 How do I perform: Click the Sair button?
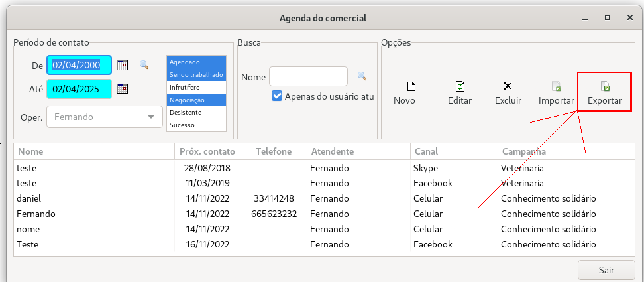606,270
